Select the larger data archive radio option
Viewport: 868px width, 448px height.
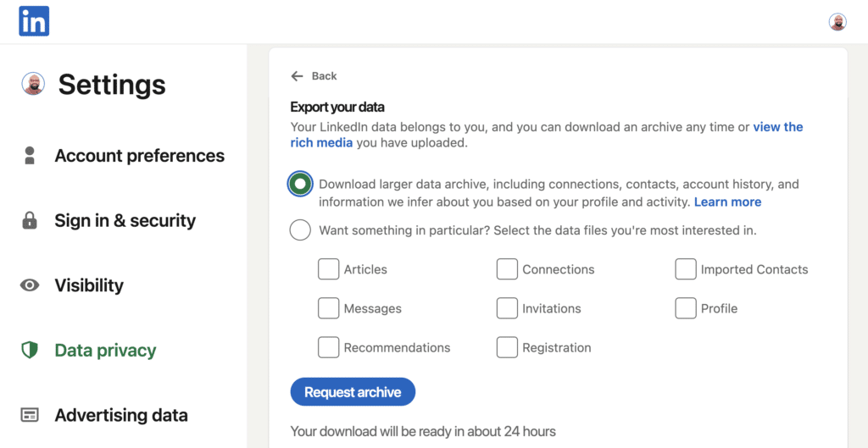tap(300, 184)
